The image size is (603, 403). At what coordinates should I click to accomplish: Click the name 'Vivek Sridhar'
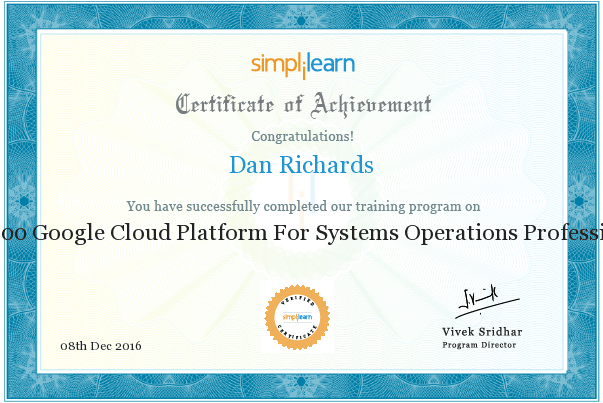coord(482,331)
